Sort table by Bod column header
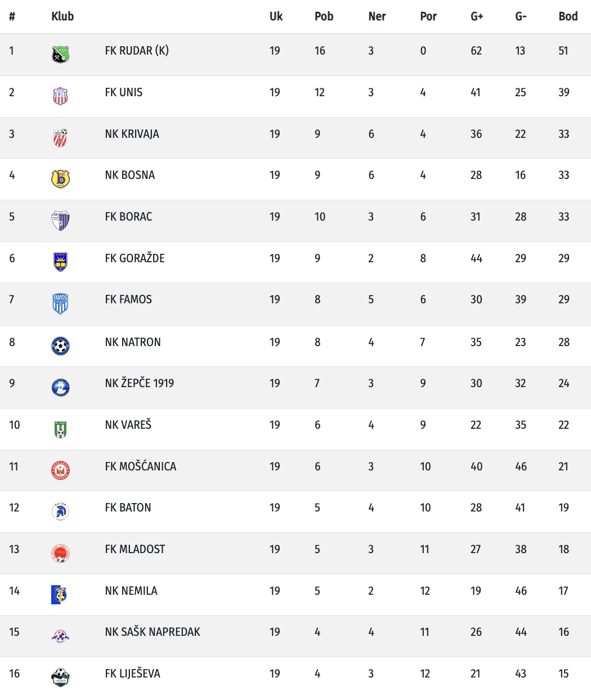 coord(568,16)
